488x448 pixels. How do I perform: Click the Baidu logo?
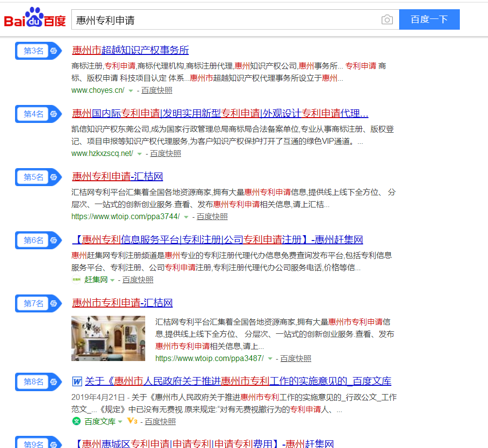[35, 17]
